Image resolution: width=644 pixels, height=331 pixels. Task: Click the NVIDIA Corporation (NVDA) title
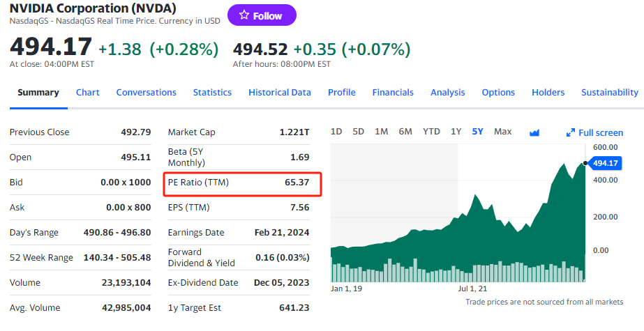pyautogui.click(x=93, y=8)
